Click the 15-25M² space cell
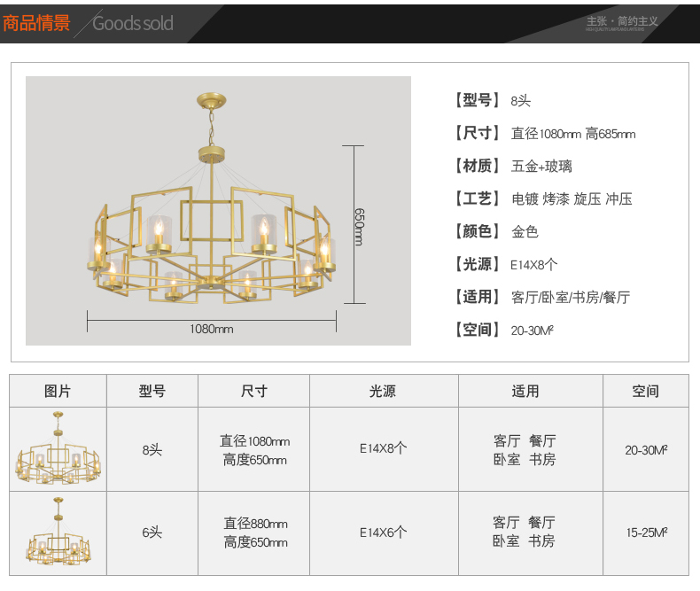700x591 pixels. pyautogui.click(x=646, y=533)
